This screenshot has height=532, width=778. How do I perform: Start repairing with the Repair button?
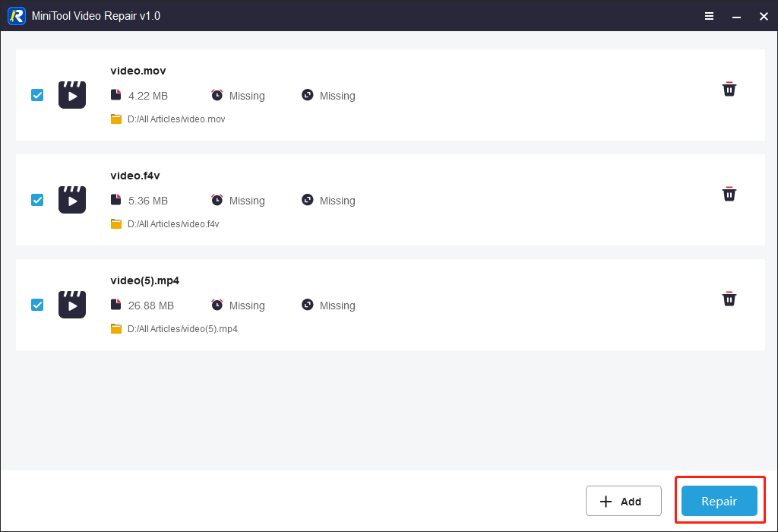click(x=719, y=501)
